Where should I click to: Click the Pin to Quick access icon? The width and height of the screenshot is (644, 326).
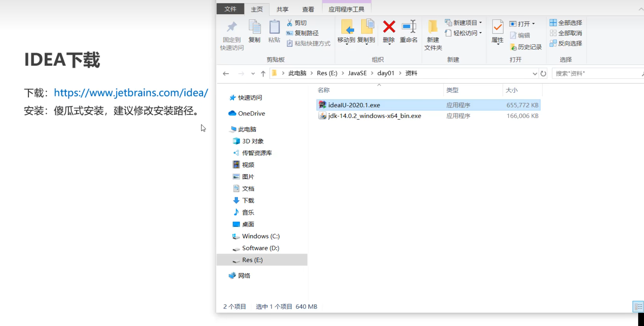click(x=232, y=27)
